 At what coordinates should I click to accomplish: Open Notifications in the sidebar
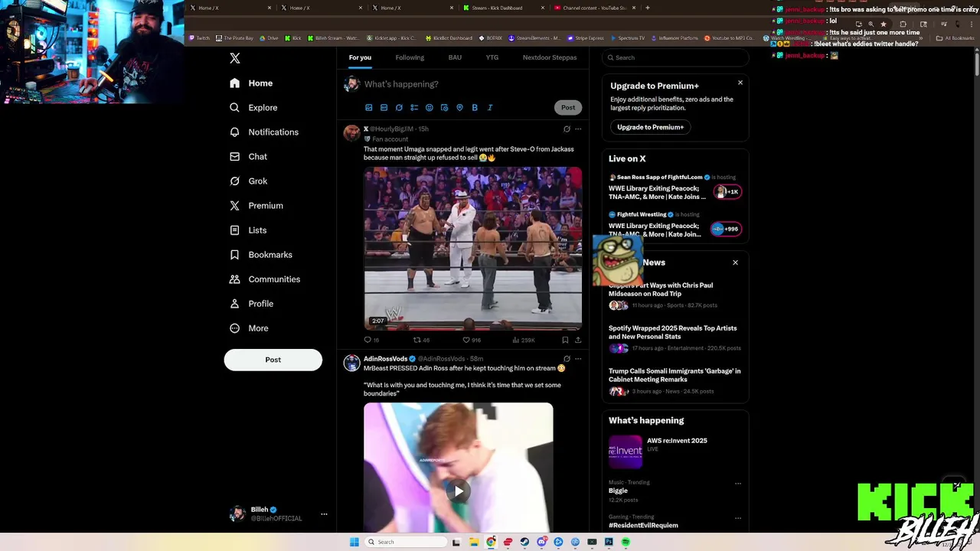coord(264,132)
